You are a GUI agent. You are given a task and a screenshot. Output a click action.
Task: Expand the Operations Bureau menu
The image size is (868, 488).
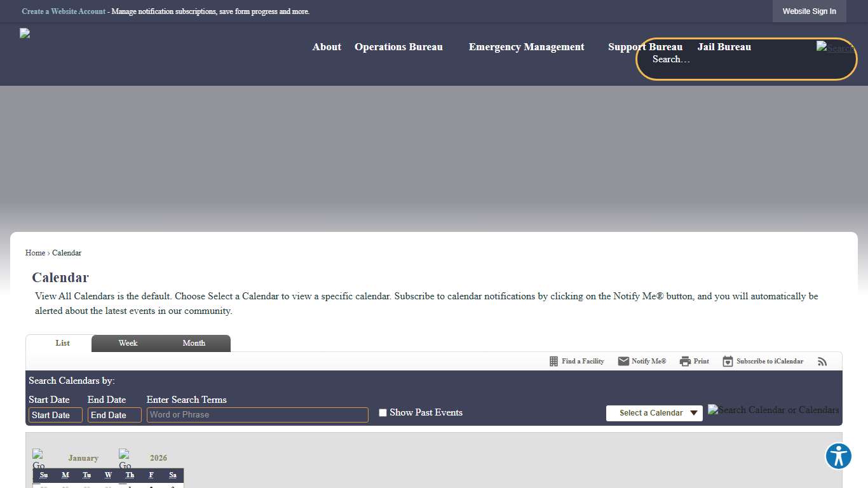coord(398,46)
